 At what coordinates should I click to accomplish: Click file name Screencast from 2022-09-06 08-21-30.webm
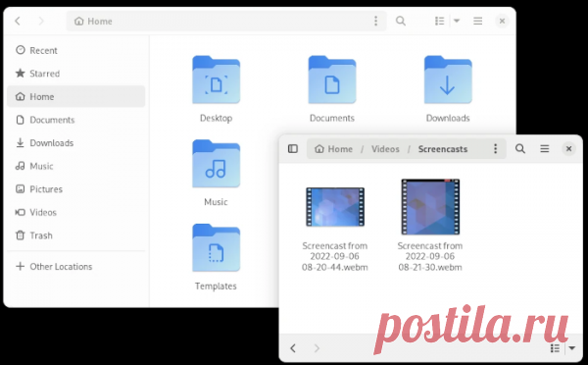pyautogui.click(x=430, y=256)
